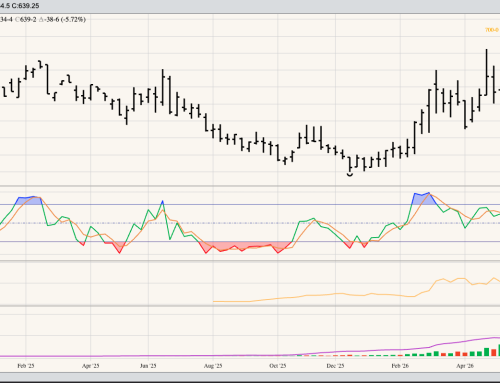500x383 pixels.
Task: Click the Jun '25 date axis label
Action: click(x=148, y=366)
